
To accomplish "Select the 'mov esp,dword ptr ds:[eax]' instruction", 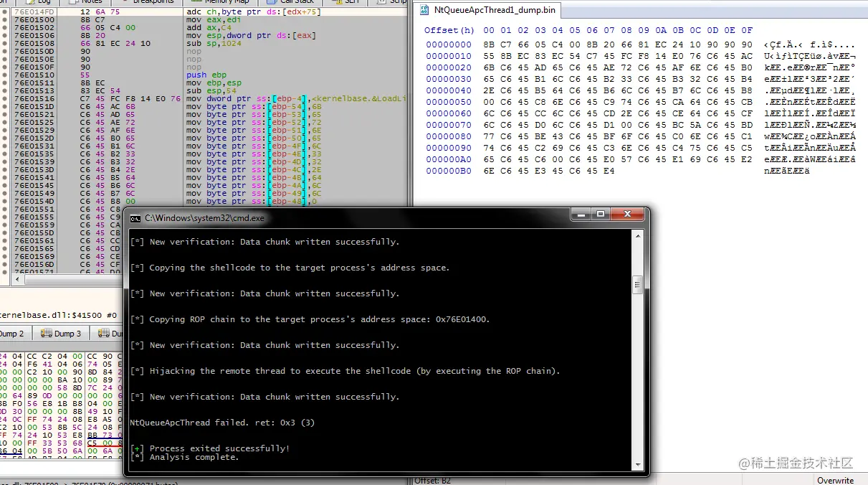I will pyautogui.click(x=251, y=36).
